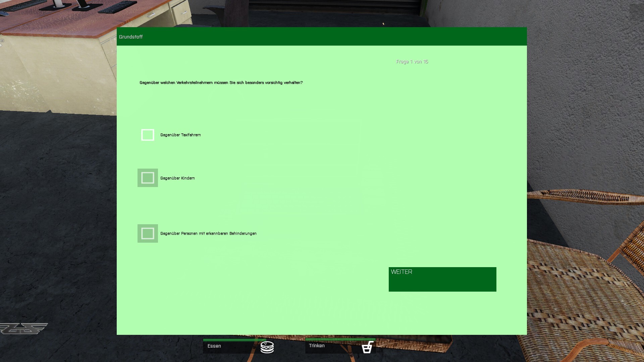Image resolution: width=644 pixels, height=362 pixels.
Task: Click the green Essen hunger bar
Action: 234,340
